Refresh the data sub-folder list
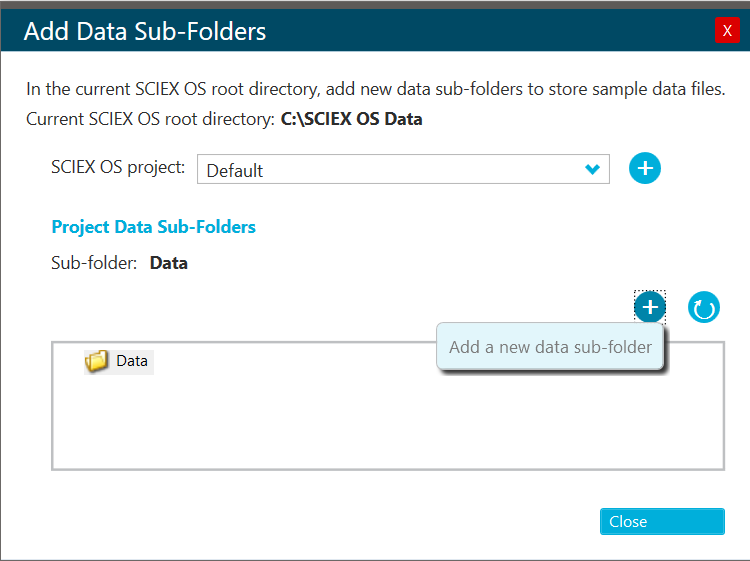The image size is (750, 561). (704, 308)
